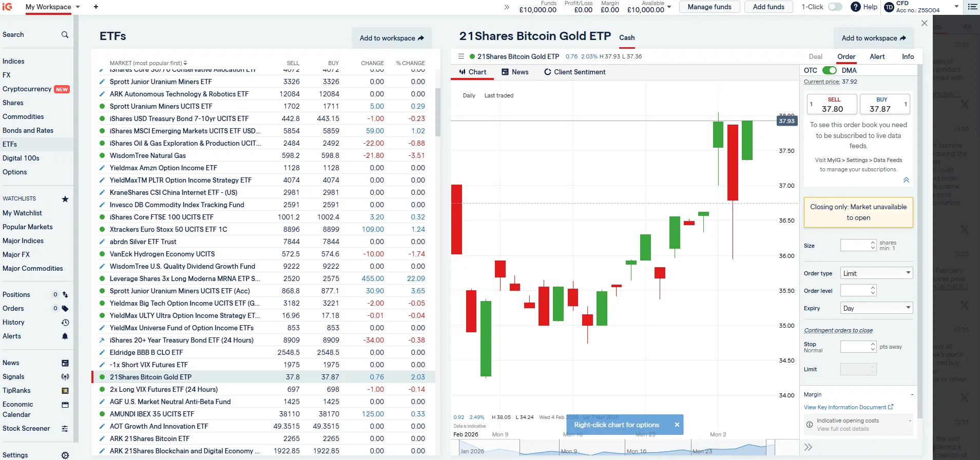980x460 pixels.
Task: Click the watchlists star icon
Action: click(x=65, y=199)
